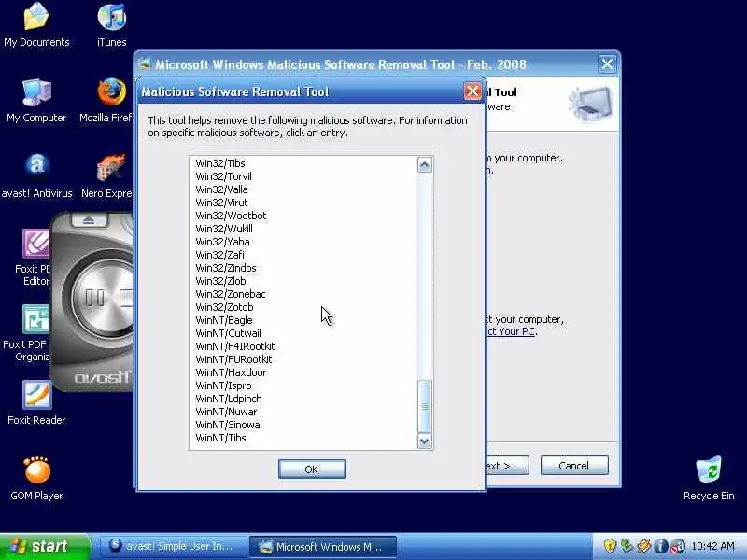Click Cancel in the background wizard window
This screenshot has width=747, height=560.
(x=574, y=465)
